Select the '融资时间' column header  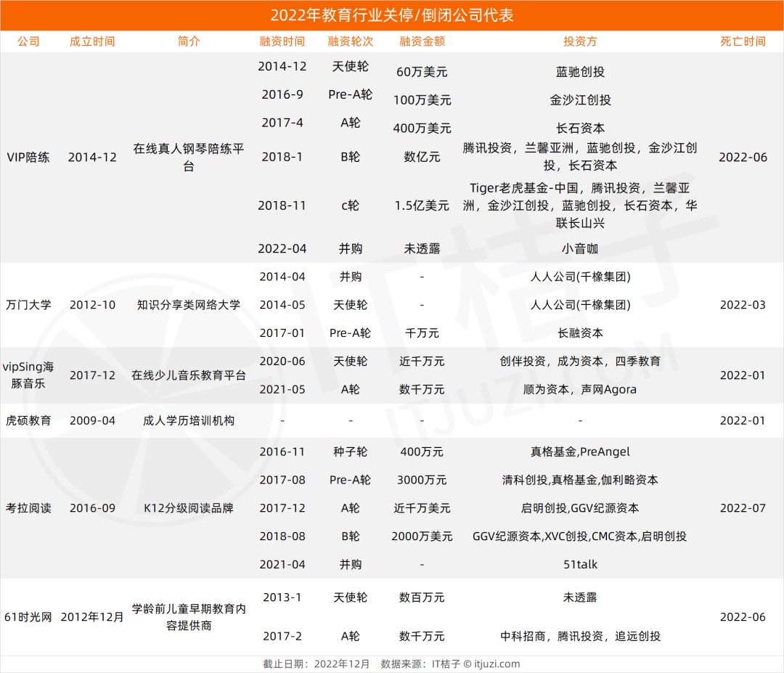282,41
